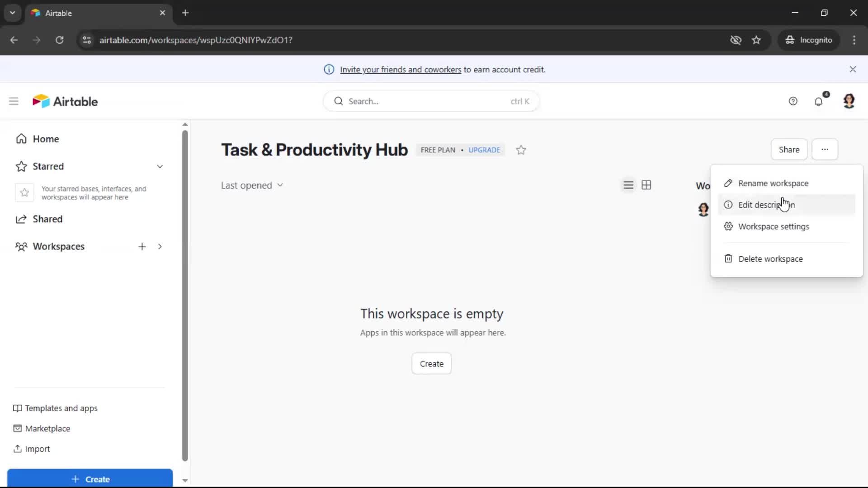Click the Share button
The width and height of the screenshot is (868, 488).
pos(789,150)
